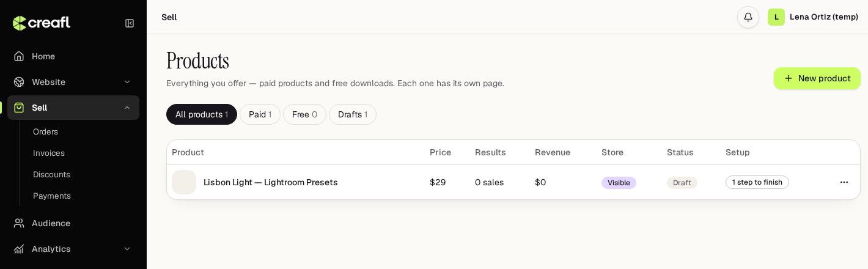The height and width of the screenshot is (269, 868).
Task: Open Discounts in the Sell submenu
Action: coord(51,174)
